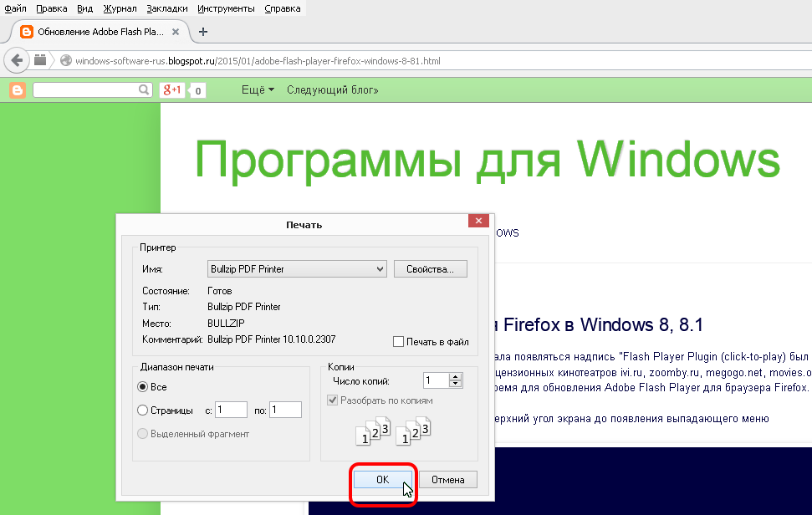Click the 'Готов' printer status text
The height and width of the screenshot is (515, 812).
[x=220, y=291]
